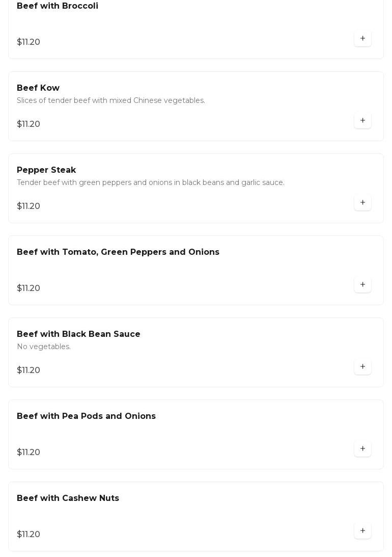
Task: Click plus icon for Beef Kow
Action: [362, 121]
